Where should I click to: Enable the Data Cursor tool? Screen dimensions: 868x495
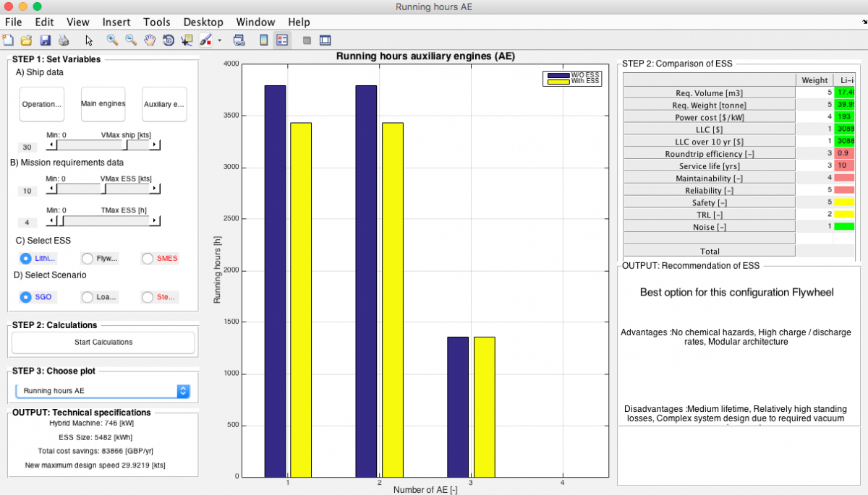tap(187, 40)
